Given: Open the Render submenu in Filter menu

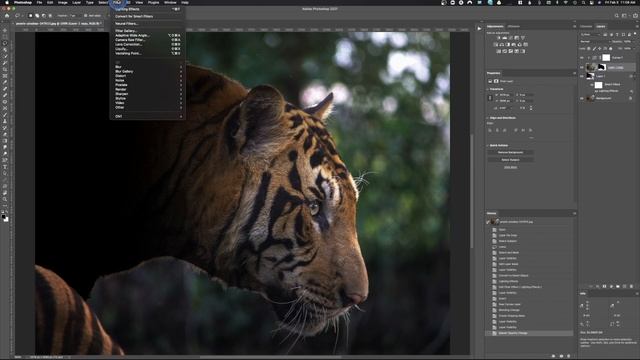Looking at the screenshot, I should (148, 89).
